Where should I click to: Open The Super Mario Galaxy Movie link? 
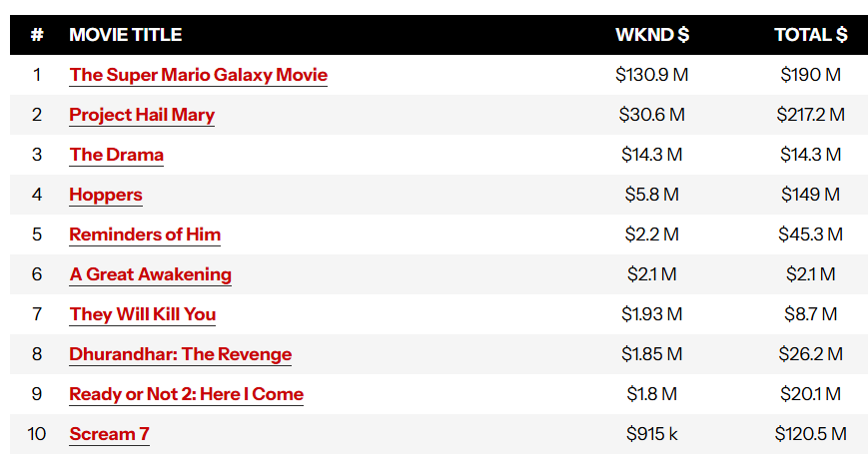pyautogui.click(x=198, y=75)
